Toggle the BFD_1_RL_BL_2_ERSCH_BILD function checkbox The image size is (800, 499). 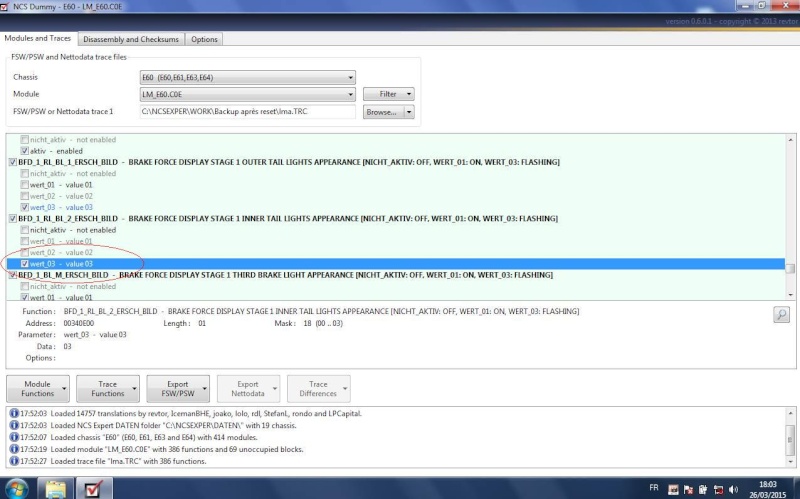click(13, 218)
